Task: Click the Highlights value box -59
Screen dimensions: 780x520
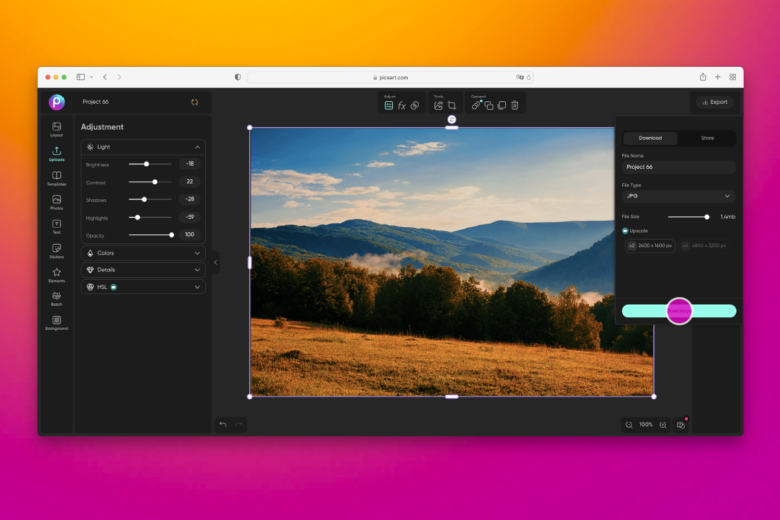Action: pos(190,217)
